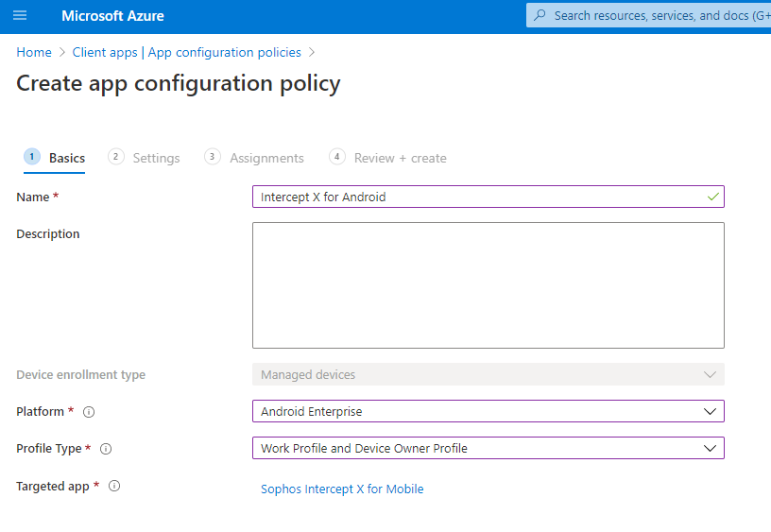Click the search magnifier icon
This screenshot has width=771, height=532.
540,15
